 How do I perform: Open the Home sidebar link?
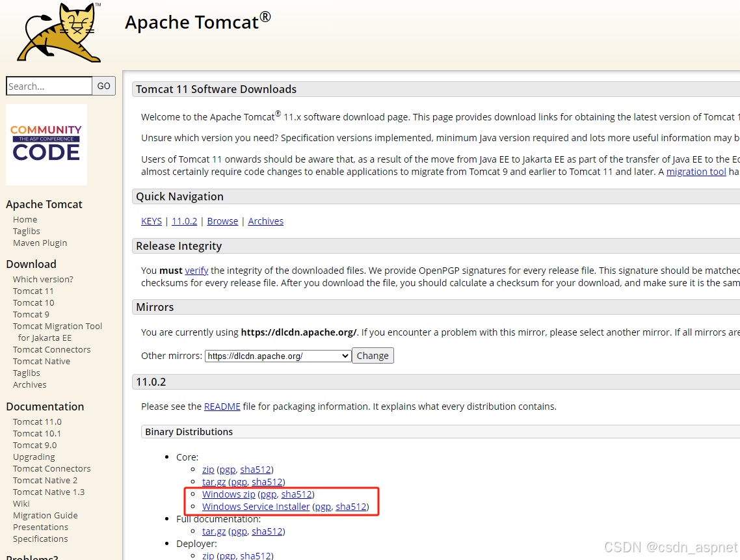(25, 220)
